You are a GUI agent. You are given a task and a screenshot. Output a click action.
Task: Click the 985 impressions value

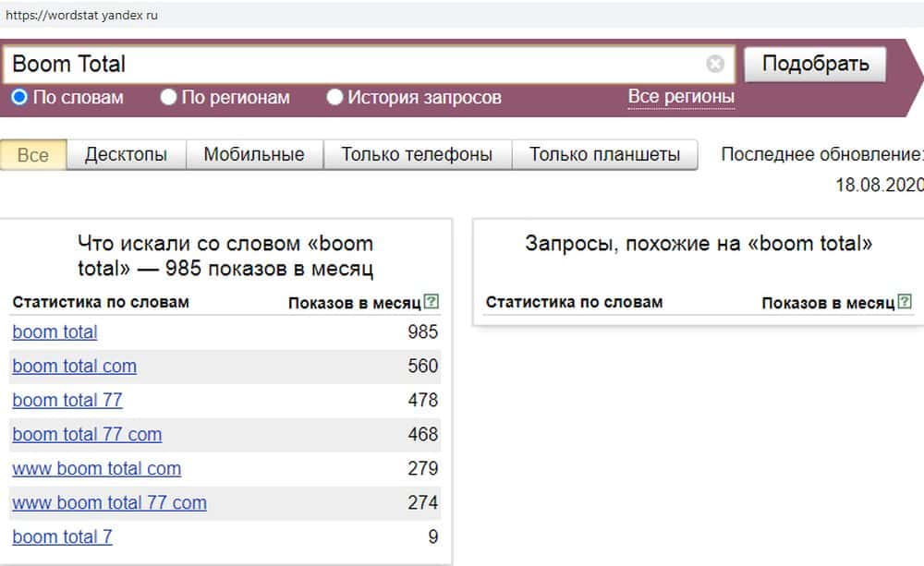point(422,332)
